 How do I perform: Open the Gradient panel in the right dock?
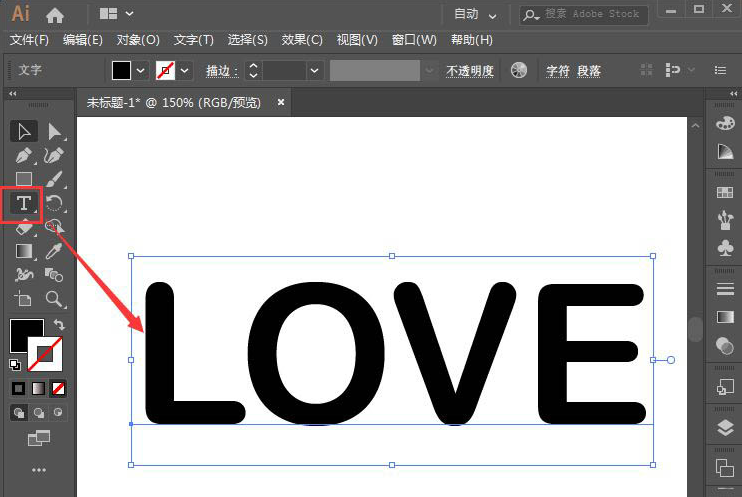(x=725, y=317)
